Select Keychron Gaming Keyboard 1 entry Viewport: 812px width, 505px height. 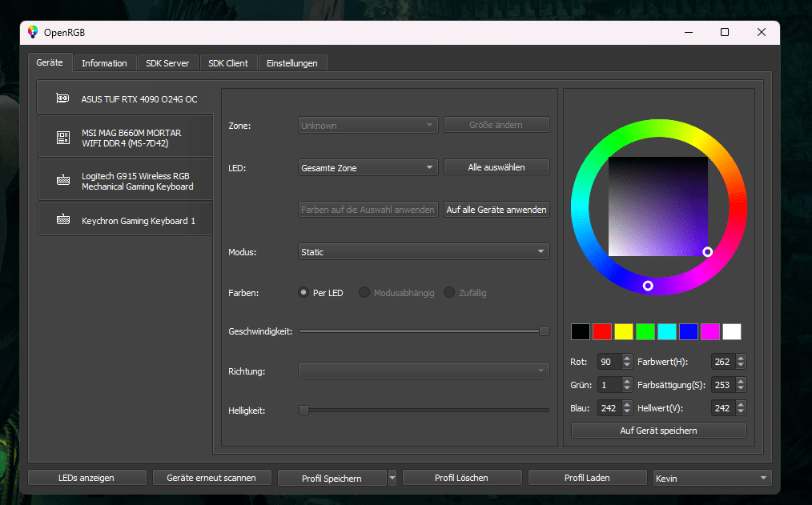(126, 219)
